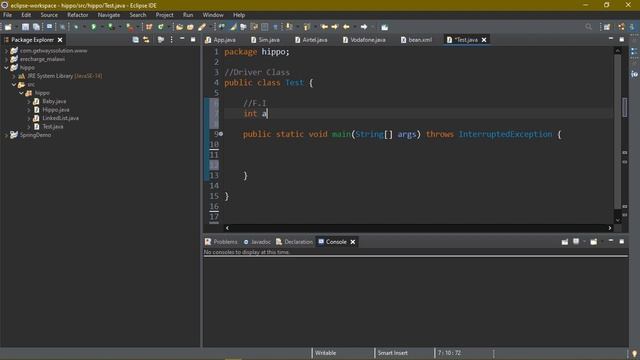Viewport: 640px width, 360px height.
Task: Switch to the bean.xml editor tab
Action: (x=416, y=40)
